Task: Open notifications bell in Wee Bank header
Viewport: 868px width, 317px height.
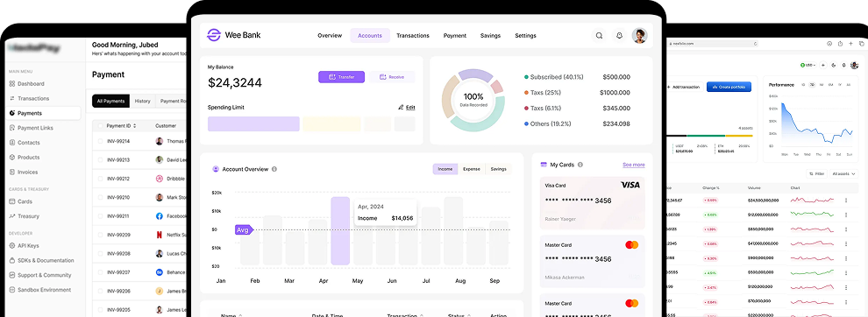Action: (620, 35)
